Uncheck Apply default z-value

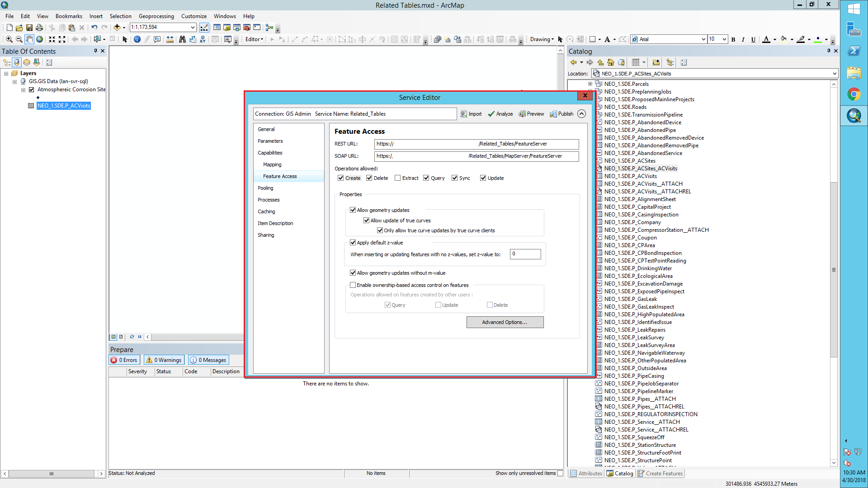tap(353, 243)
